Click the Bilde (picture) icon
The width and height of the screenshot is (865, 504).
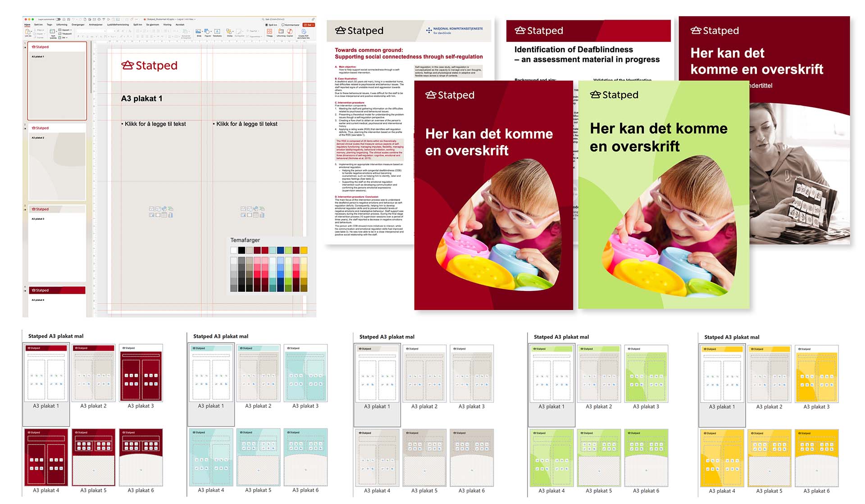point(198,32)
